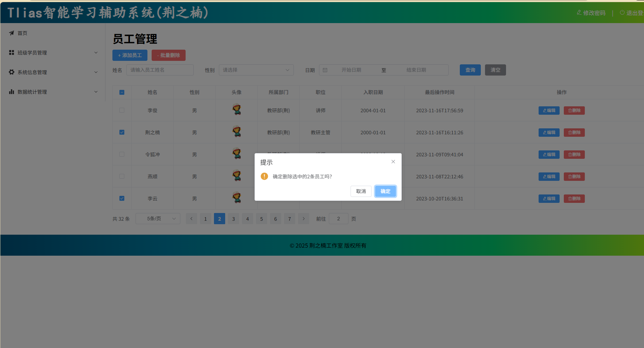Uncheck the checkbox for 荆之楠
644x348 pixels.
point(122,132)
